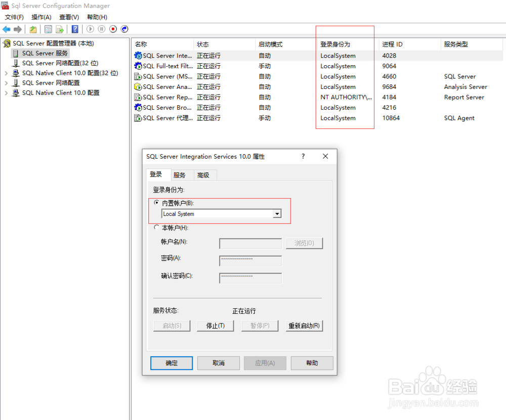Click the Export list toolbar icon

point(60,29)
